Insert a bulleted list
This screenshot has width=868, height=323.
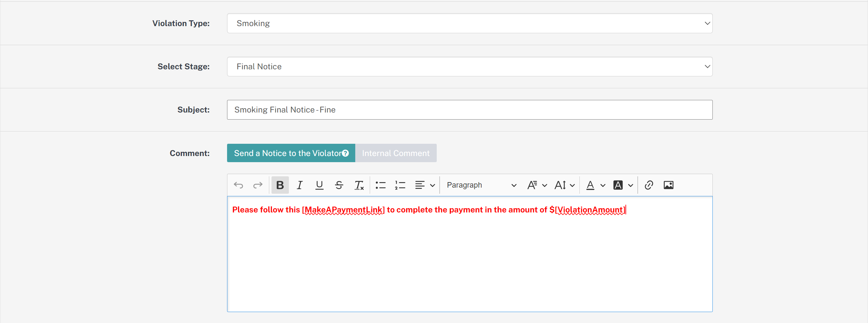point(380,185)
